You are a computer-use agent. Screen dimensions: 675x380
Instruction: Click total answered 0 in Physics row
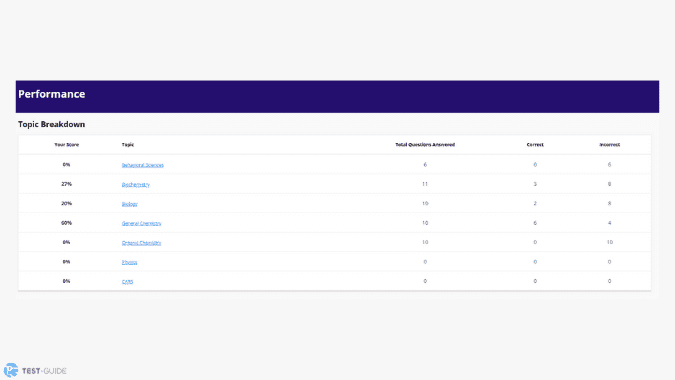[425, 262]
